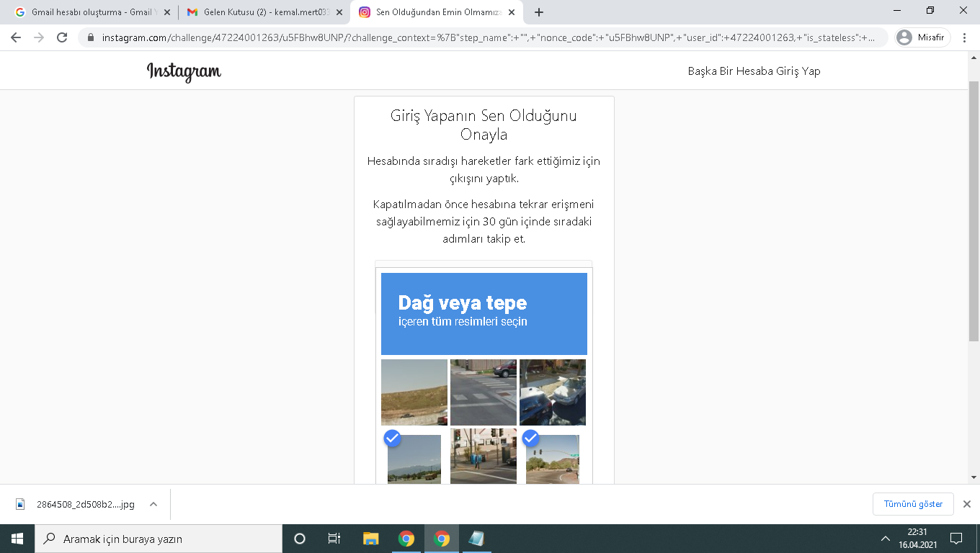Click the Windows search box
Image resolution: width=980 pixels, height=553 pixels.
coord(159,539)
